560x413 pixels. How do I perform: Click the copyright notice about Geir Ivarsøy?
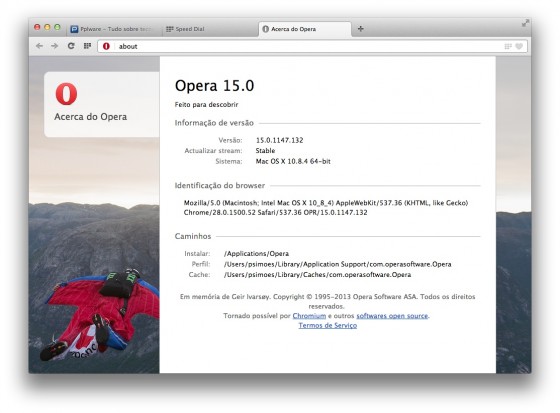pos(327,301)
